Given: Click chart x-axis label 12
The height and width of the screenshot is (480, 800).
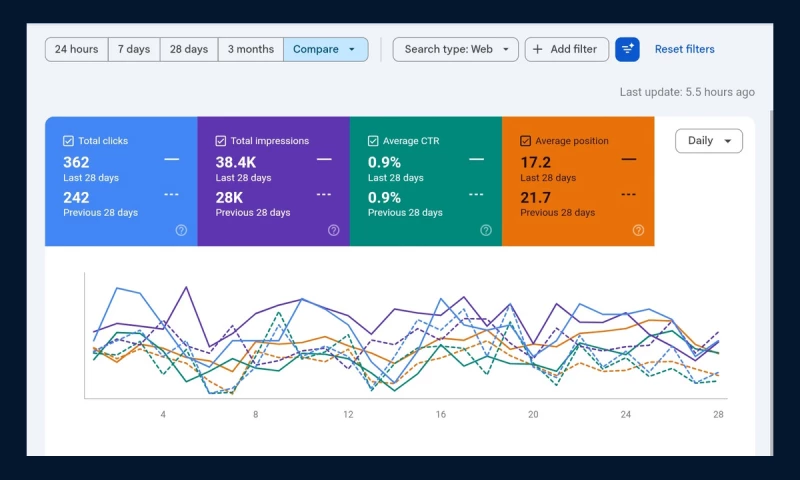Looking at the screenshot, I should (x=348, y=415).
